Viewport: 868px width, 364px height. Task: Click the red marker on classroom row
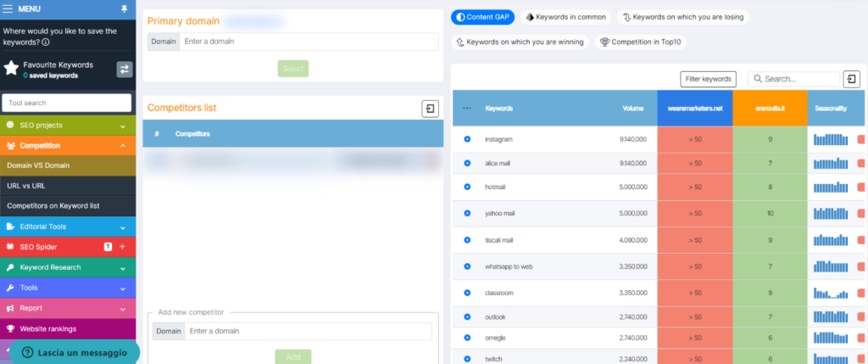pyautogui.click(x=861, y=293)
